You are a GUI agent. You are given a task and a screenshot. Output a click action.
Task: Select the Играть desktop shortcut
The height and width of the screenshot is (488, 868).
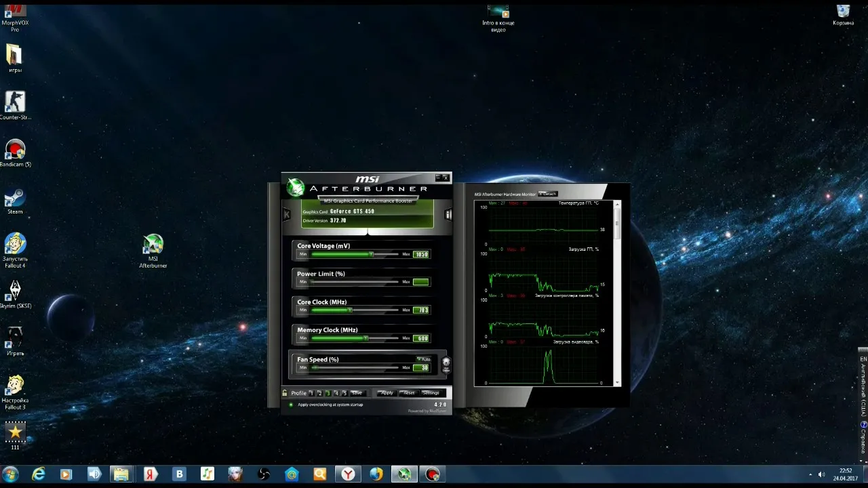15,341
